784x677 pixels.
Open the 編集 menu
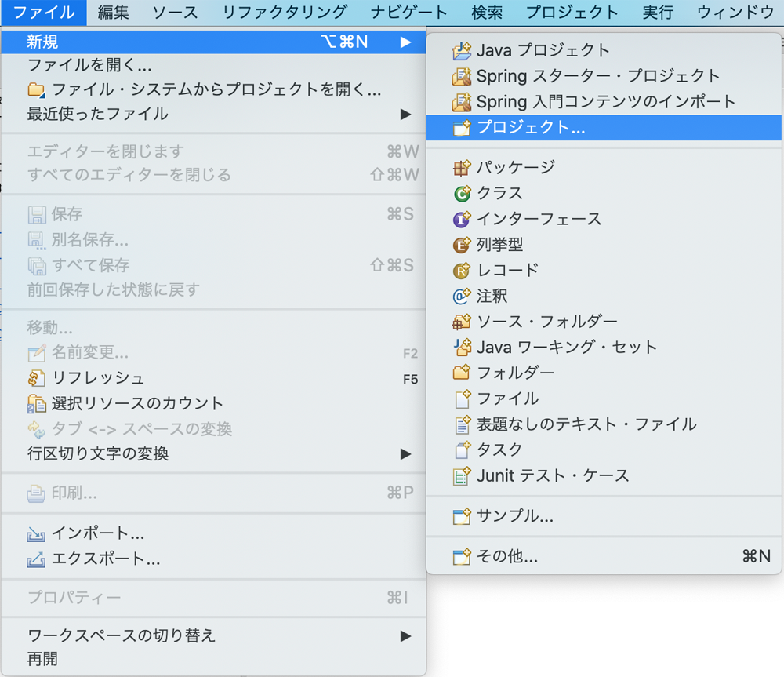coord(114,13)
